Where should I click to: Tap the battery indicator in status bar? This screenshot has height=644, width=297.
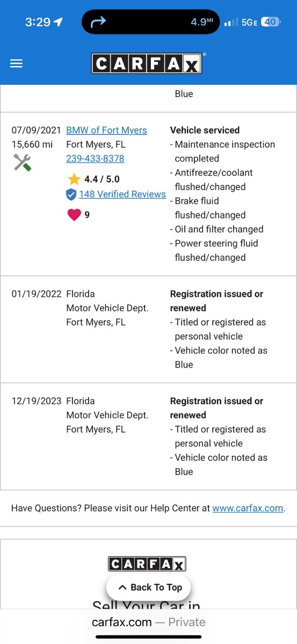click(270, 22)
